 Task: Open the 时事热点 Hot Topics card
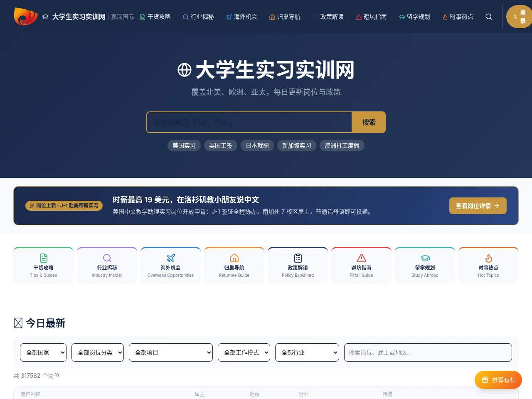[x=488, y=265]
